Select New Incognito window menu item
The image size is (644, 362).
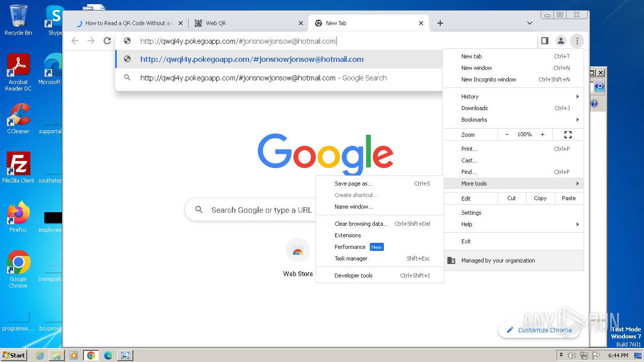tap(513, 79)
